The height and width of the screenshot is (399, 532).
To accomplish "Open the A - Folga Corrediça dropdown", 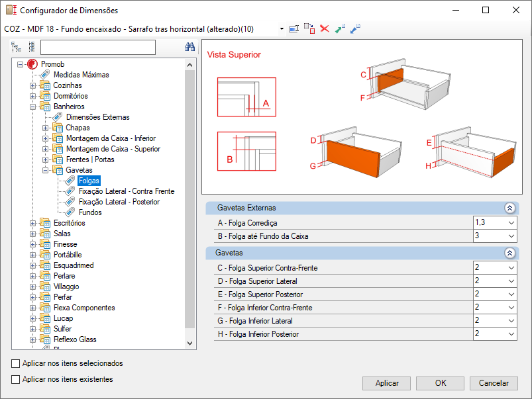I will 511,223.
